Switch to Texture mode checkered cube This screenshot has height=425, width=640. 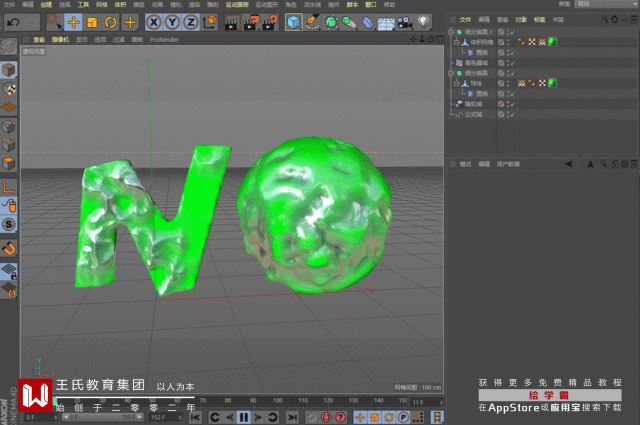[9, 89]
